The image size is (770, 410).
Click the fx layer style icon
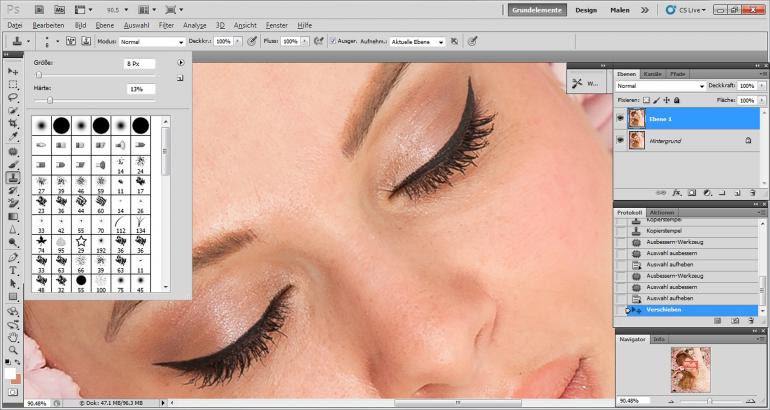click(x=677, y=193)
